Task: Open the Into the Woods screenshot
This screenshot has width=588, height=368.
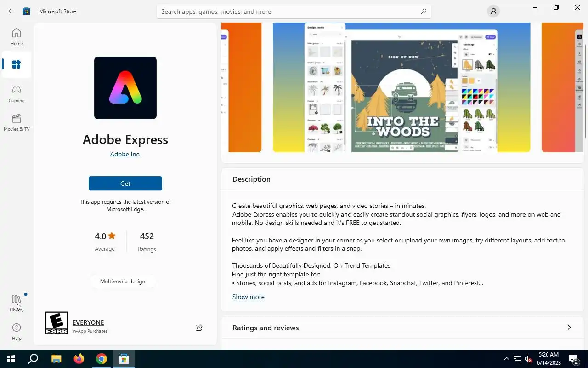Action: click(401, 87)
